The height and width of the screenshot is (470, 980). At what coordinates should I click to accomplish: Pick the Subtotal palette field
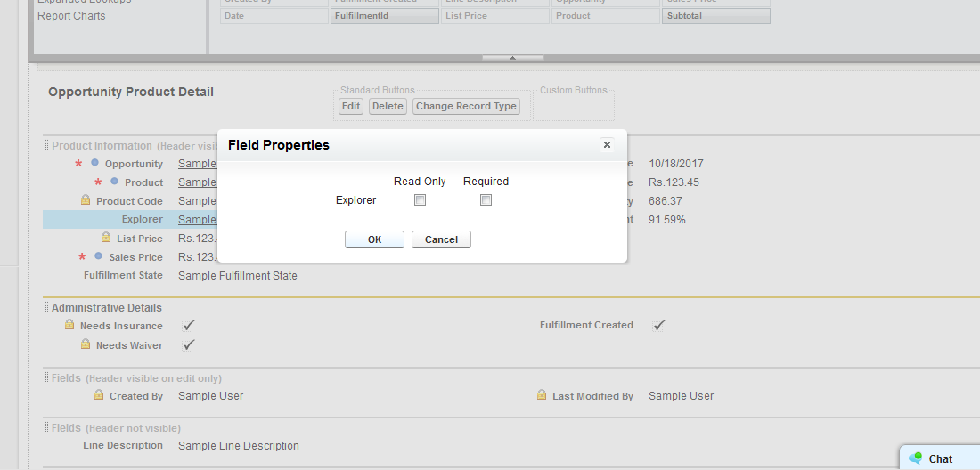[715, 16]
